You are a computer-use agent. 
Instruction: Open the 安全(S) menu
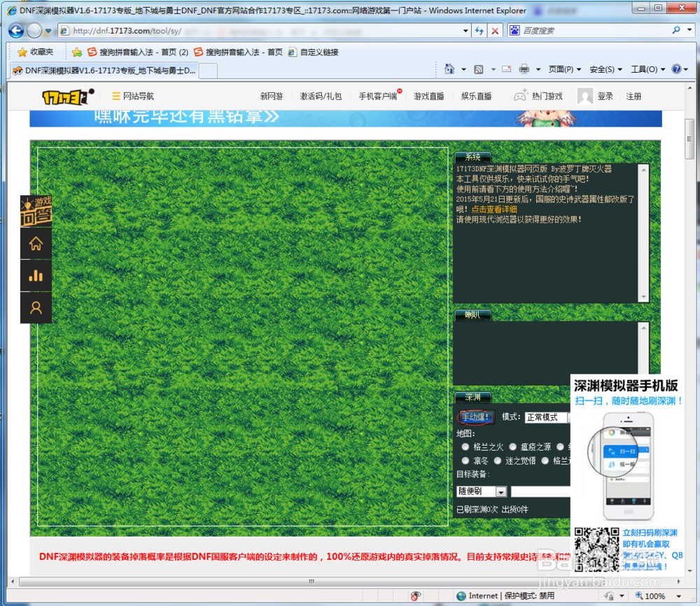pyautogui.click(x=605, y=69)
